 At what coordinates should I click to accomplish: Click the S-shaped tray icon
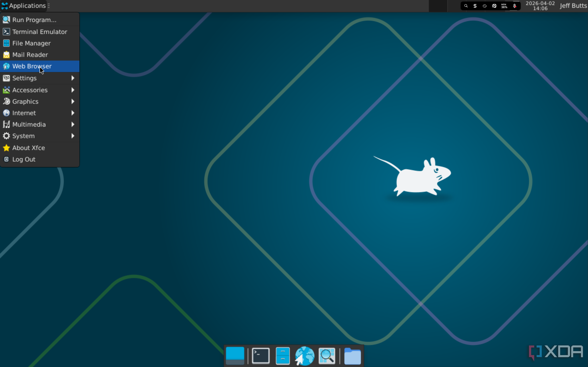point(475,6)
